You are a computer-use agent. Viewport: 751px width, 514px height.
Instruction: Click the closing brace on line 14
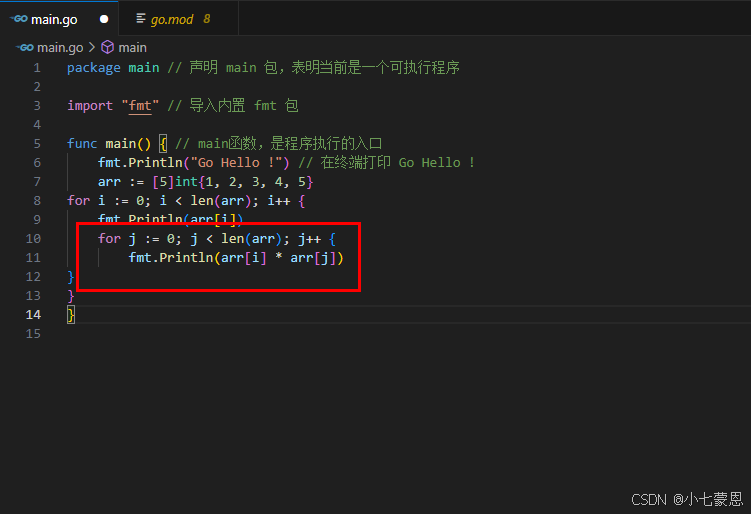click(71, 314)
